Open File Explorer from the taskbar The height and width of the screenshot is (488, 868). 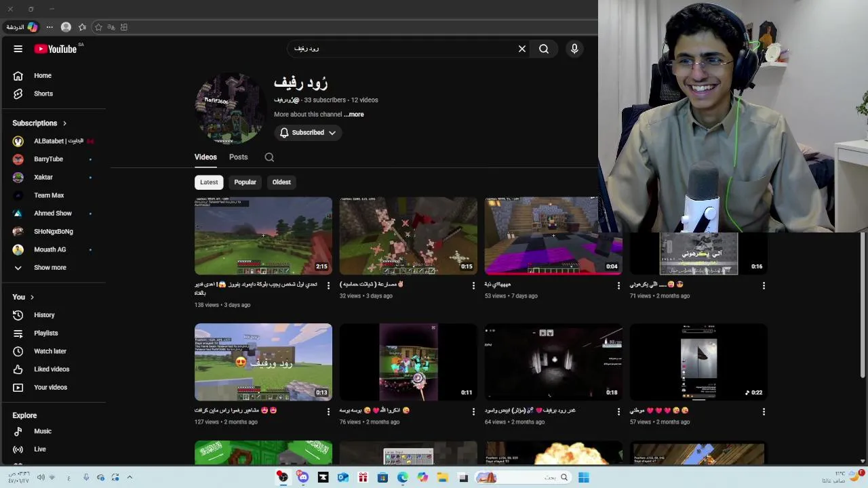[443, 477]
